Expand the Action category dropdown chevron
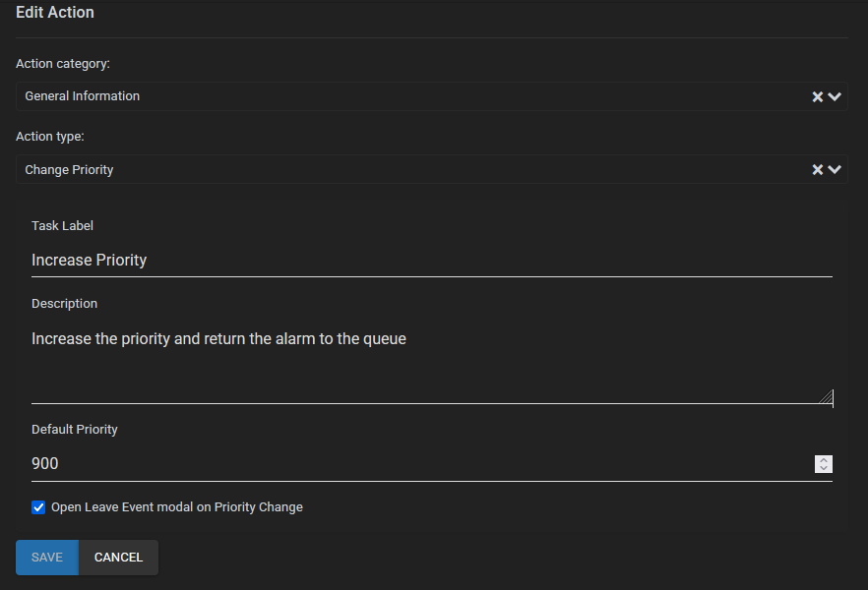This screenshot has height=590, width=868. click(x=835, y=96)
